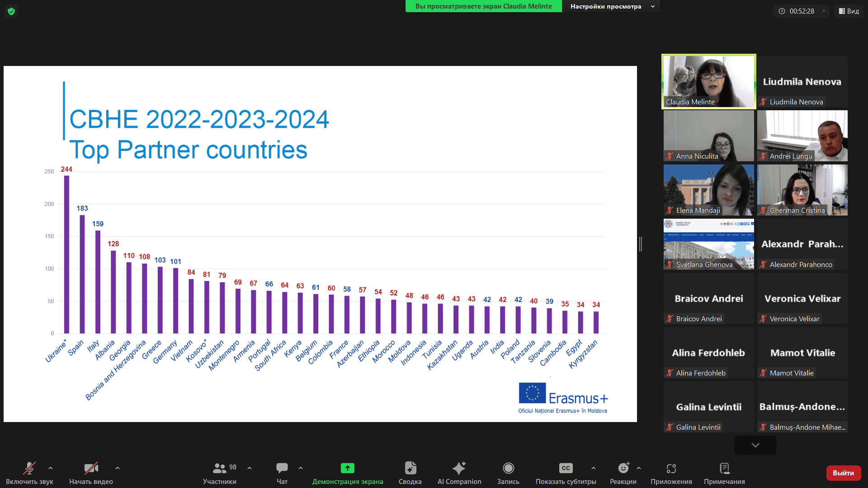Start recording with the Запись icon
The height and width of the screenshot is (488, 868).
508,468
